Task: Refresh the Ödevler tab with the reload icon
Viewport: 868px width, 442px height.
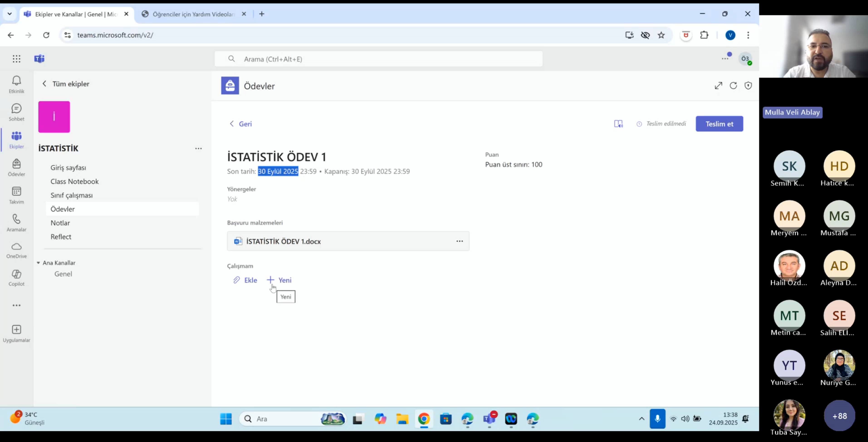Action: coord(733,85)
